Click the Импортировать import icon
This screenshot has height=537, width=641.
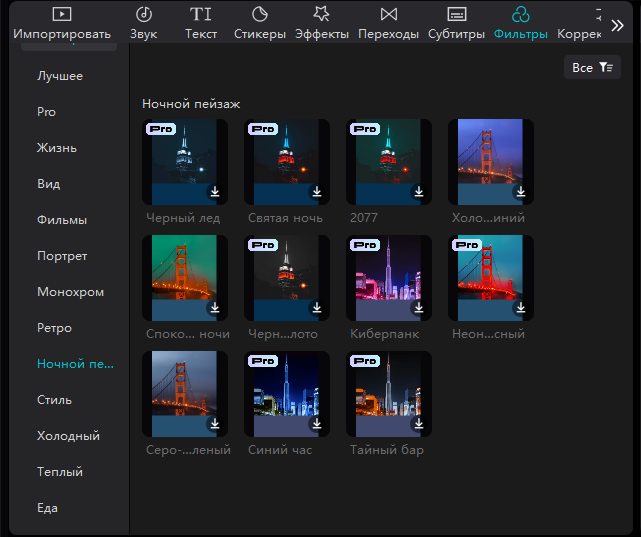point(62,14)
